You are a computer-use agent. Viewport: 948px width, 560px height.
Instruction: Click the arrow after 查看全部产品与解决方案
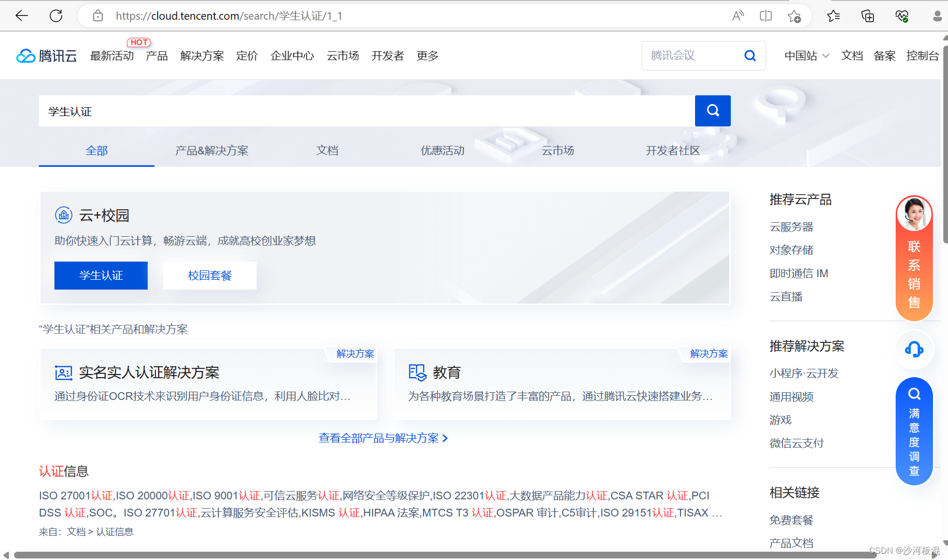445,438
